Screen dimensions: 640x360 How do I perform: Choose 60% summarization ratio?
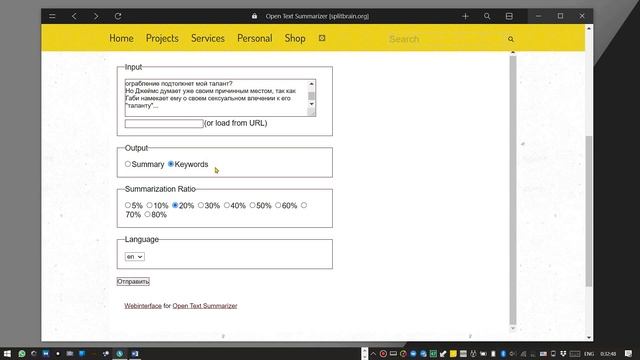(x=278, y=205)
